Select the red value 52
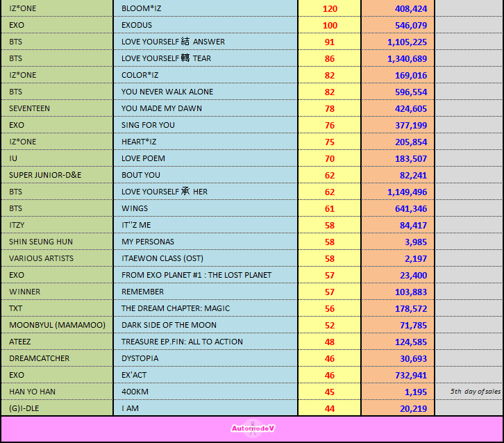This screenshot has width=504, height=443. [330, 326]
